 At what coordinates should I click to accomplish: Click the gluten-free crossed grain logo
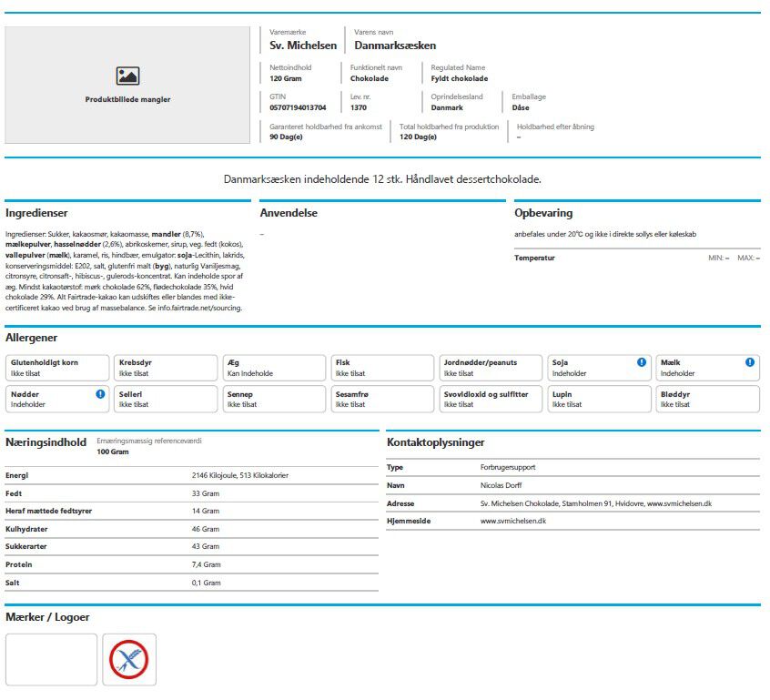click(x=129, y=659)
